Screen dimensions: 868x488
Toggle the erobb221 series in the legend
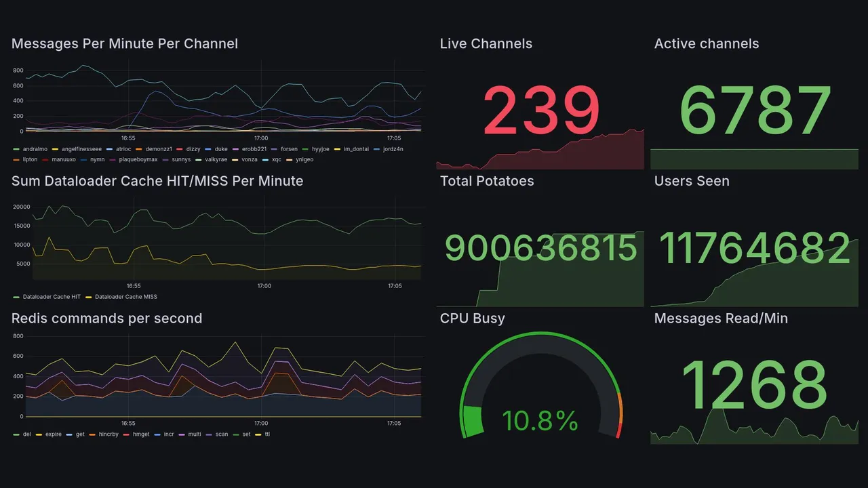(x=254, y=149)
